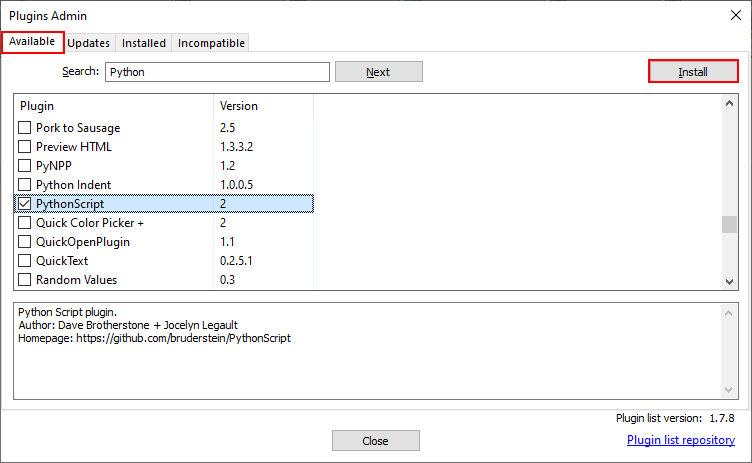Uncheck the PythonScript plugin checkbox
The image size is (752, 463).
point(26,204)
